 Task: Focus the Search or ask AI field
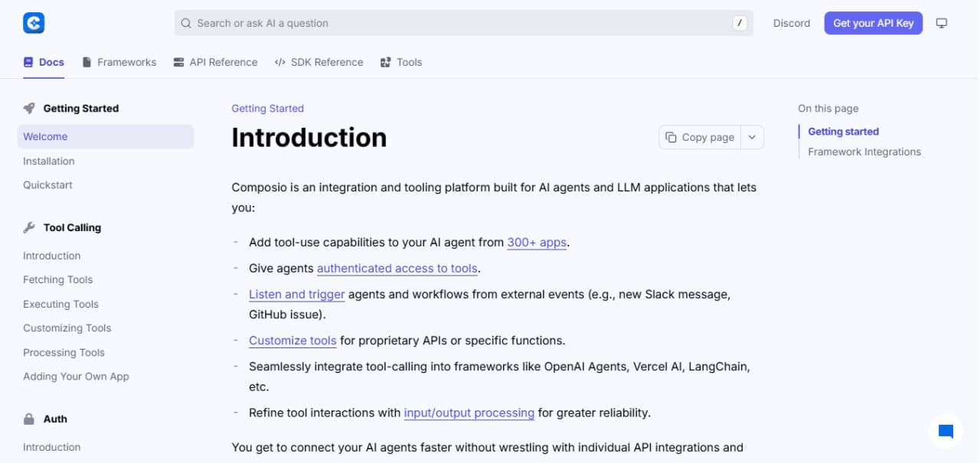point(463,23)
